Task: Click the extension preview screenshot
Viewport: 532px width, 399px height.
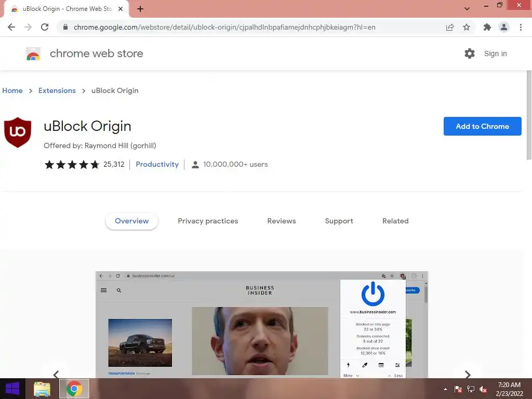Action: click(262, 325)
